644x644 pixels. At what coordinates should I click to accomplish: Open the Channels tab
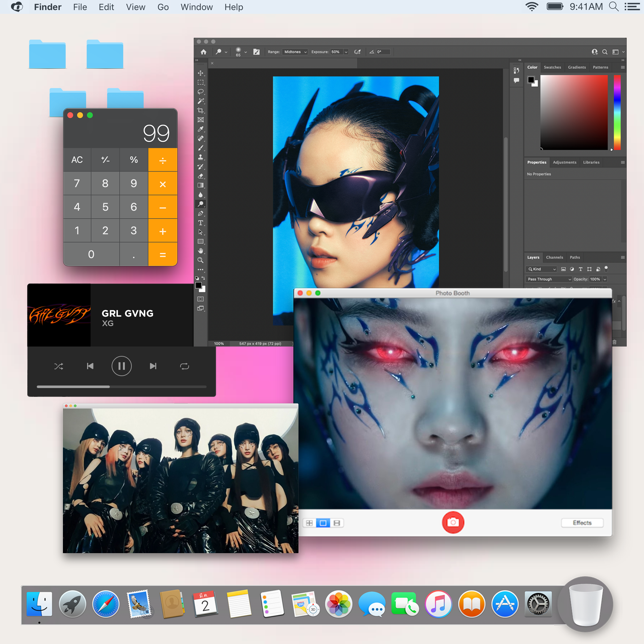click(x=554, y=257)
